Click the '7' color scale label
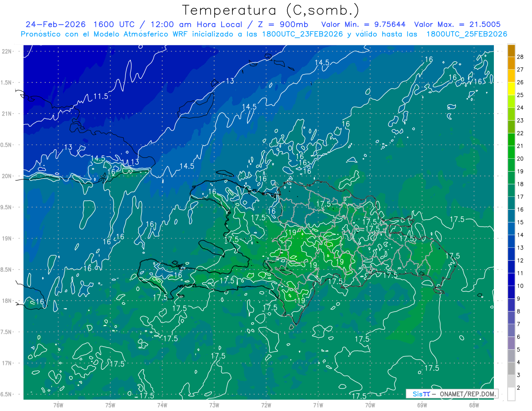532x411 pixels. (x=519, y=324)
